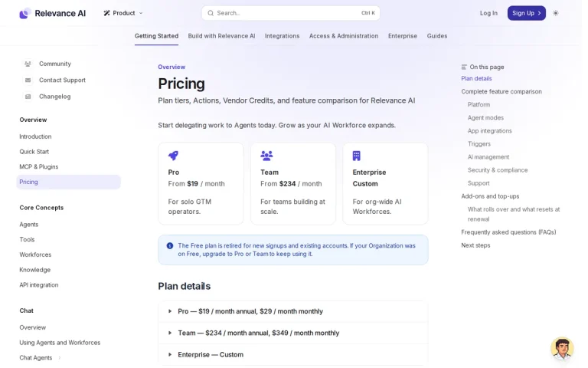Viewport: 588px width, 368px height.
Task: Toggle the light/dark theme sun icon
Action: [x=556, y=13]
